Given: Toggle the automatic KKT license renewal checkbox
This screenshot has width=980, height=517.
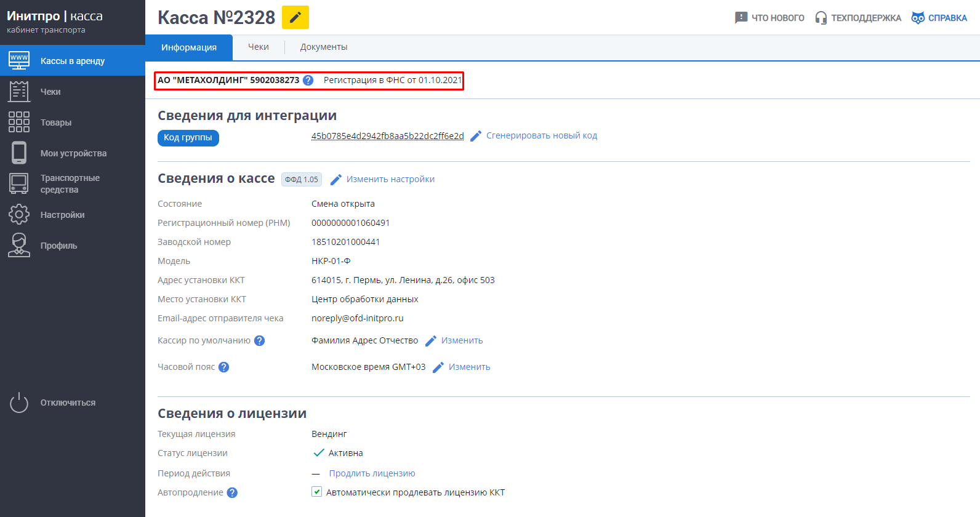Looking at the screenshot, I should pyautogui.click(x=316, y=492).
